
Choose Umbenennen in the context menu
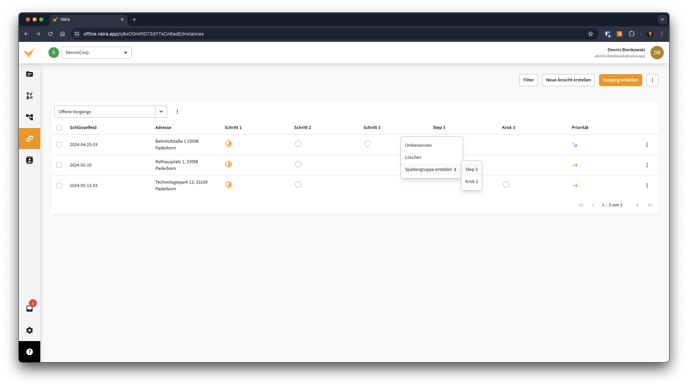click(x=418, y=145)
